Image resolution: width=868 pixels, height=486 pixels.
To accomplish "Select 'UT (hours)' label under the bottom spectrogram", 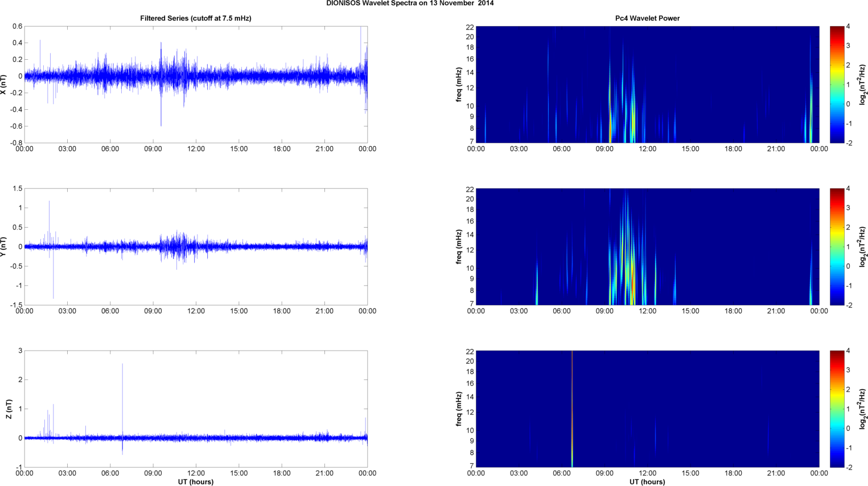I will click(647, 481).
